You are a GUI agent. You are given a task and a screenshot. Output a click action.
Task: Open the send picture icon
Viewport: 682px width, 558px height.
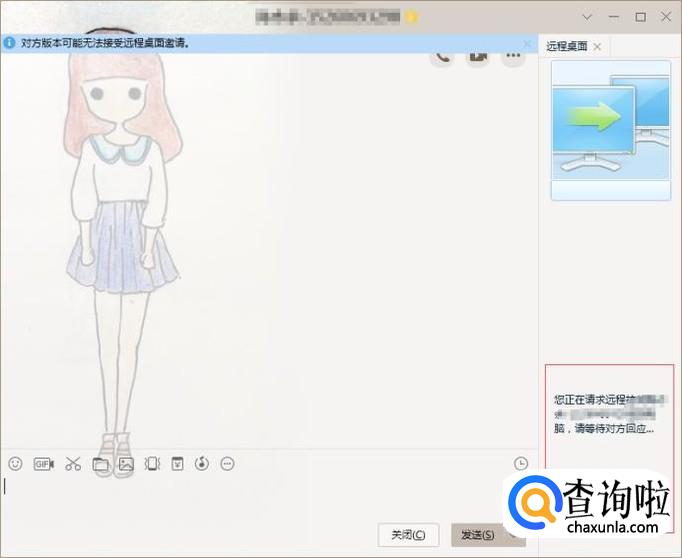click(126, 464)
